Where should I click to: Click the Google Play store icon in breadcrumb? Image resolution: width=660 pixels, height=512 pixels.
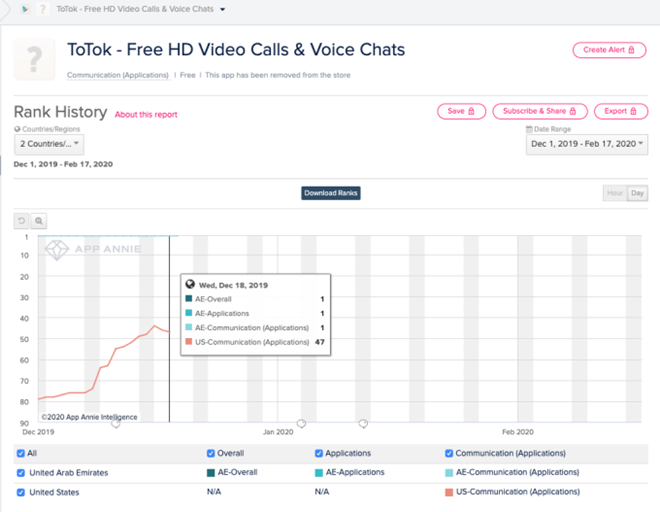pos(25,9)
